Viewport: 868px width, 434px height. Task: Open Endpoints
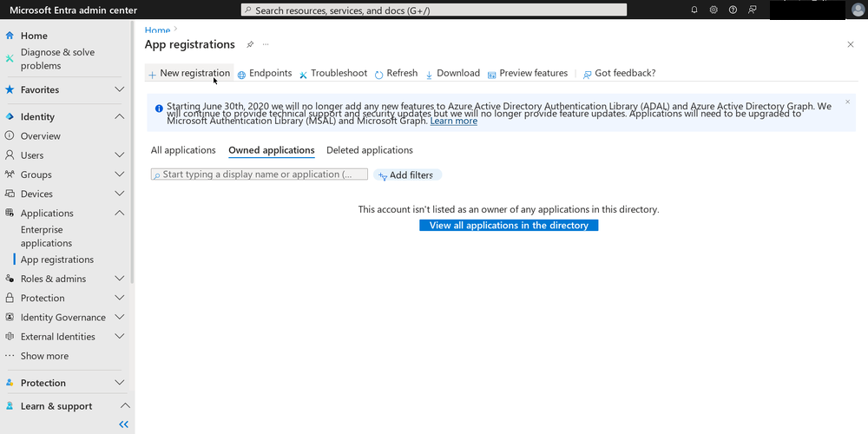click(265, 73)
